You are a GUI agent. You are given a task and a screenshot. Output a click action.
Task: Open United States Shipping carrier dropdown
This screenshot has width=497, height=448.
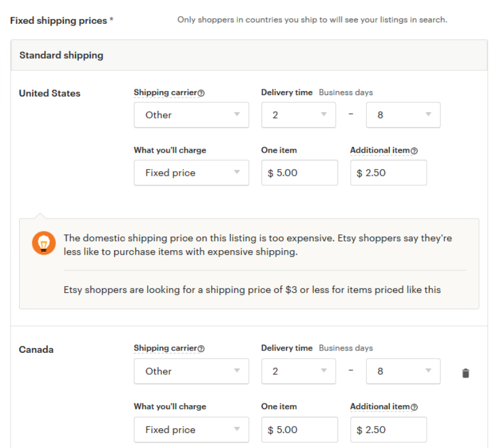tap(191, 115)
